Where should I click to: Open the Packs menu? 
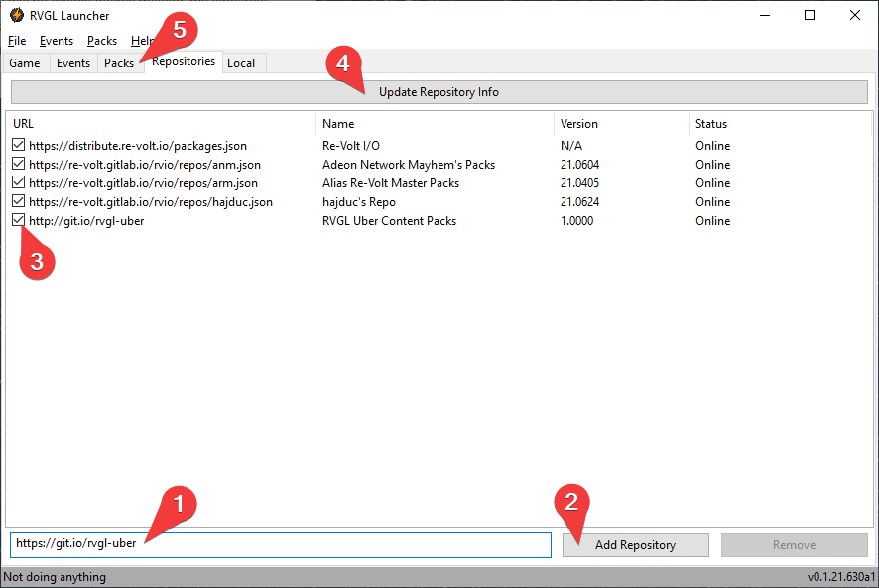(102, 41)
